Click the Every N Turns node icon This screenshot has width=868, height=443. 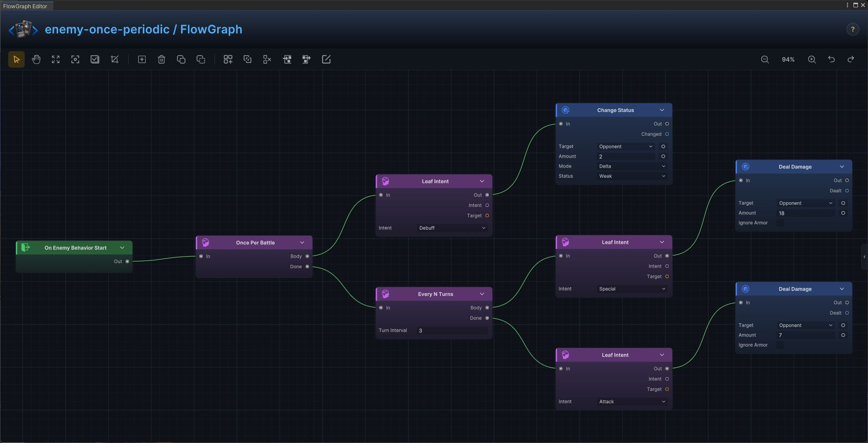pyautogui.click(x=385, y=294)
